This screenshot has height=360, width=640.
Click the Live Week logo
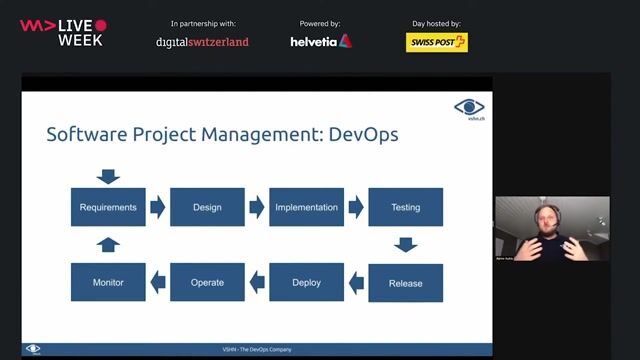click(x=64, y=33)
